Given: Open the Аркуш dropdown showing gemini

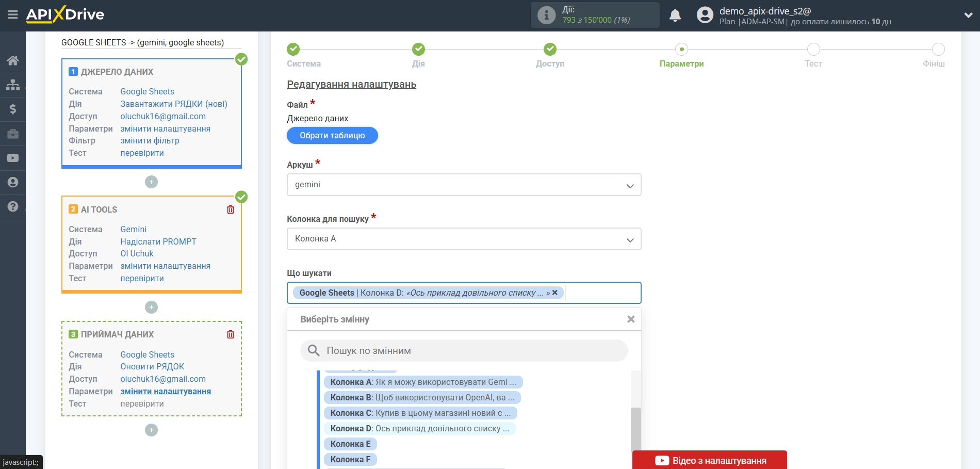Looking at the screenshot, I should click(x=464, y=185).
